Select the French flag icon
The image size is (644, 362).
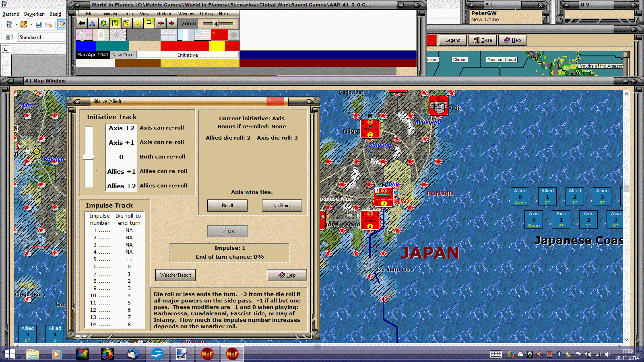pos(186,35)
